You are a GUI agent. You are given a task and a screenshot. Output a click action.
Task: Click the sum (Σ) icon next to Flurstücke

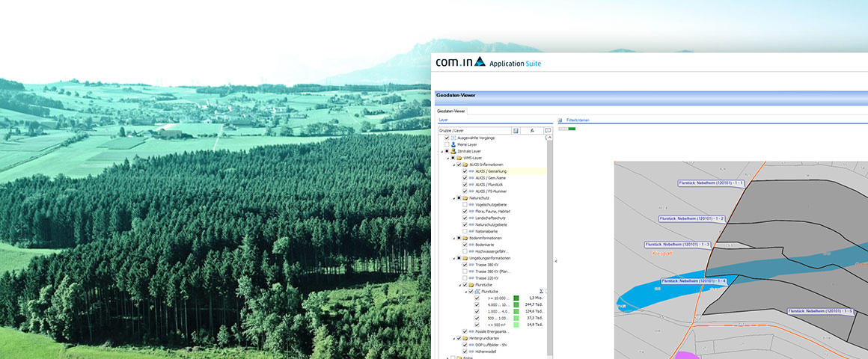tap(541, 291)
